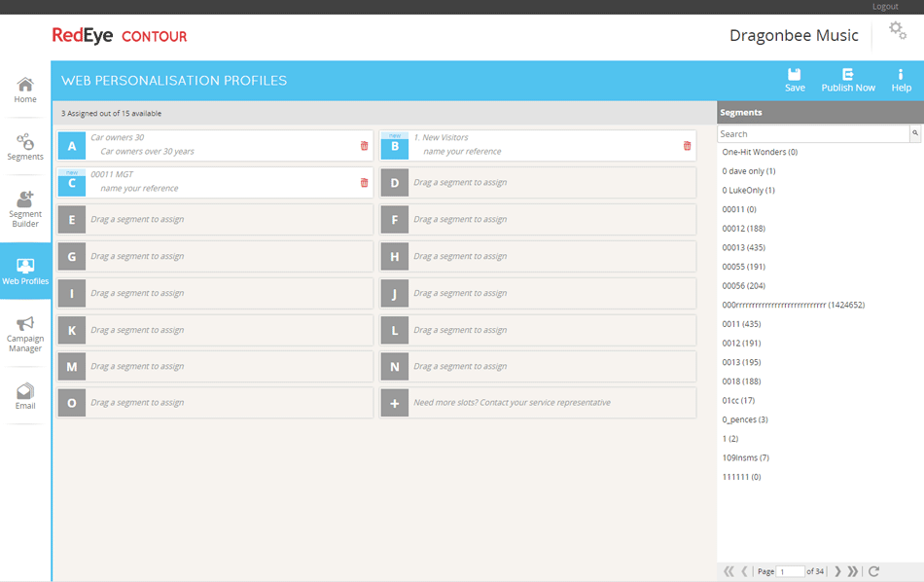
Task: Open Segment Builder from sidebar
Action: click(25, 209)
